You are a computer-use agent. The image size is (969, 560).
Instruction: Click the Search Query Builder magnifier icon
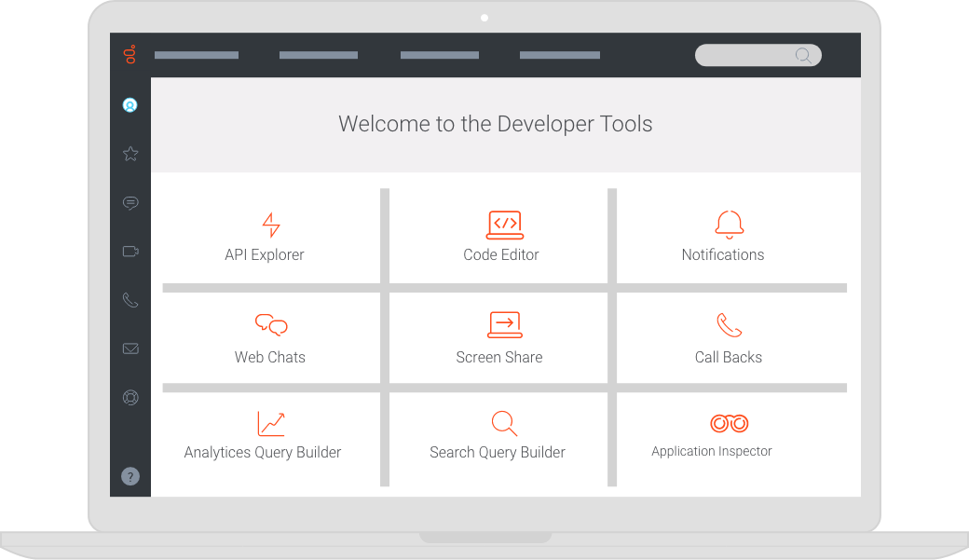tap(504, 423)
